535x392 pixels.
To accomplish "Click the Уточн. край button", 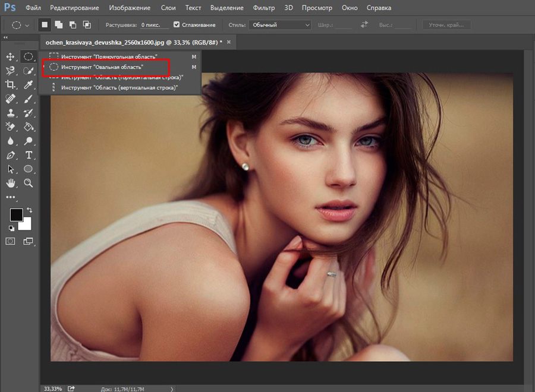I will [x=446, y=25].
